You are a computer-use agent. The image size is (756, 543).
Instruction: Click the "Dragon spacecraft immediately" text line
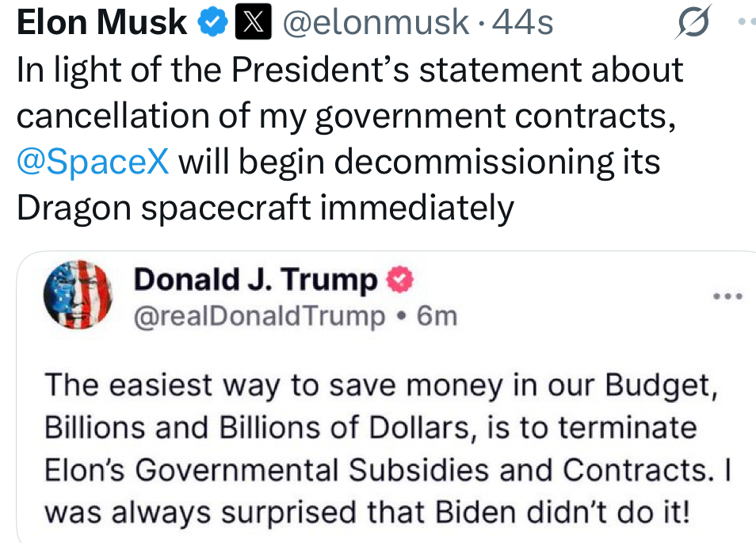coord(265,208)
